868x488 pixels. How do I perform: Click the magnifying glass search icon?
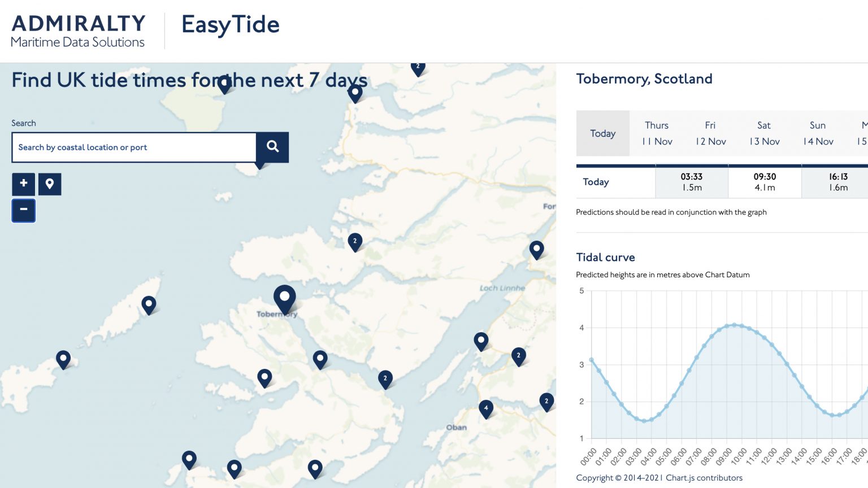pyautogui.click(x=272, y=146)
